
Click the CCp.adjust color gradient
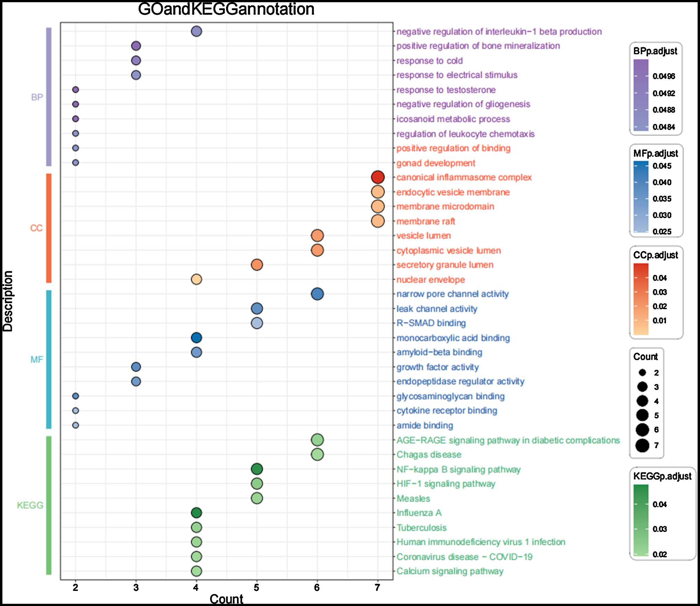(x=640, y=299)
